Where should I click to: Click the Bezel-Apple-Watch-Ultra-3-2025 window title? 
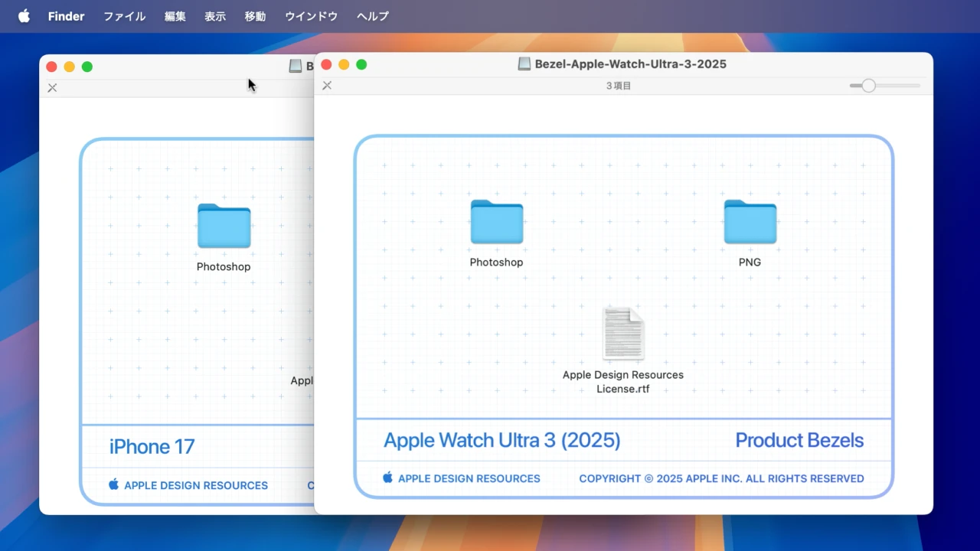click(630, 64)
